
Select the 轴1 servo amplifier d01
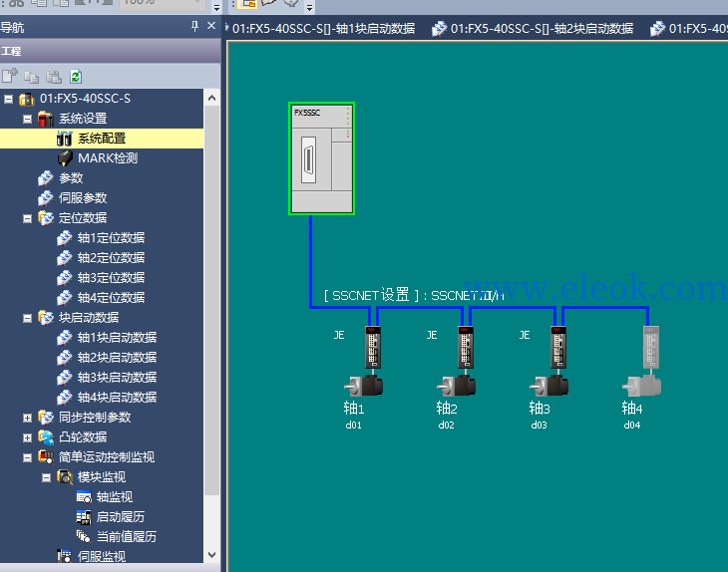[373, 348]
